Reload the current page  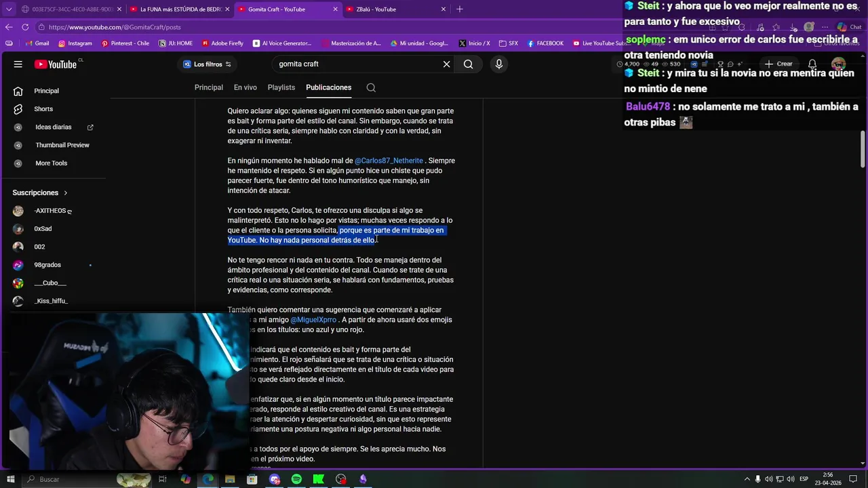(x=25, y=27)
